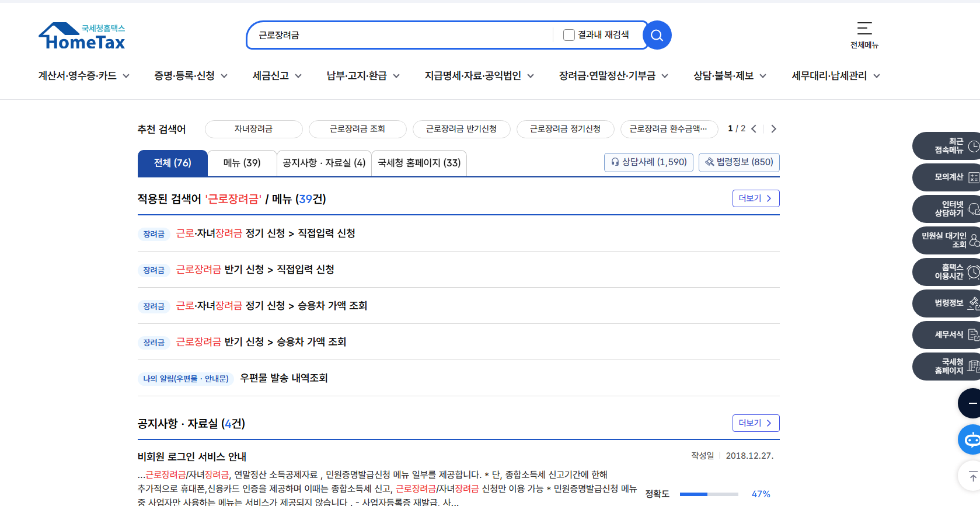Open 법령정보 sidebar shortcut
Screen dimensions: 980x506
pyautogui.click(x=946, y=303)
